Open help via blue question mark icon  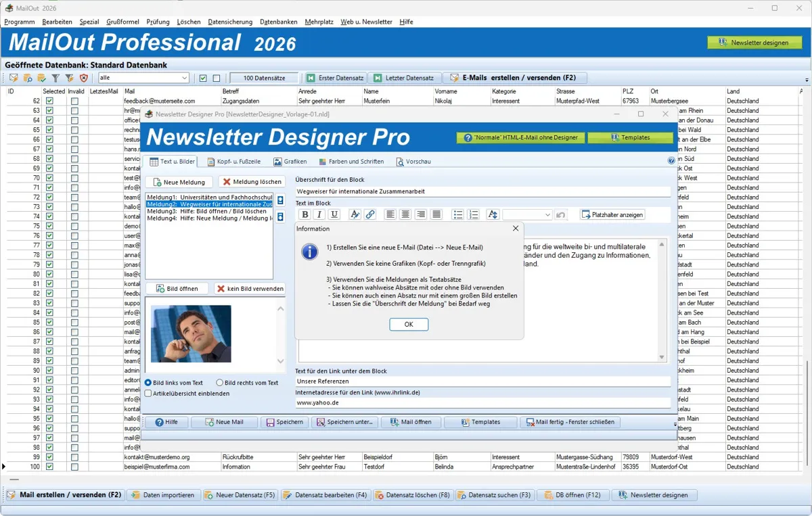coord(671,161)
